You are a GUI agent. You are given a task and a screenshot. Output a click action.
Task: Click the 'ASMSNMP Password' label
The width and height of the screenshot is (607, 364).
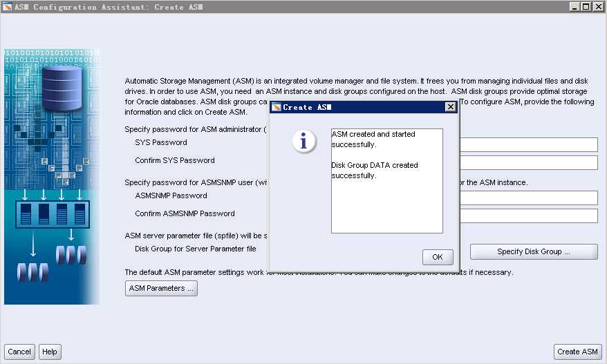[171, 195]
